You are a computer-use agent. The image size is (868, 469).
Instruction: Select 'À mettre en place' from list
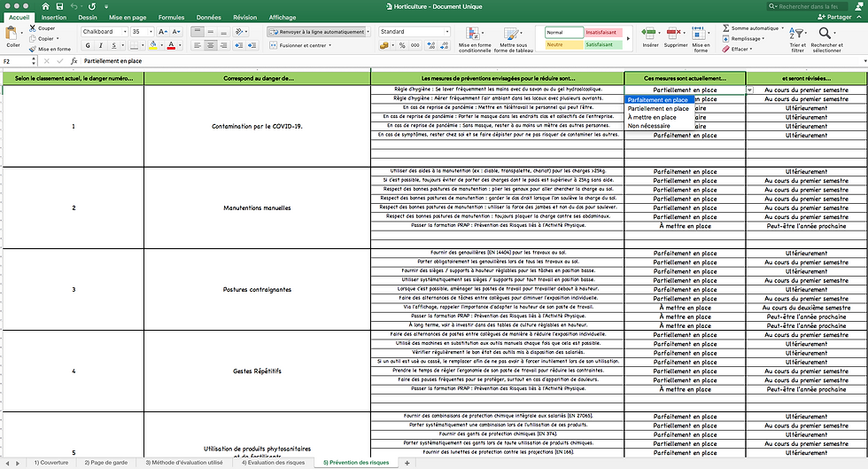coord(652,118)
